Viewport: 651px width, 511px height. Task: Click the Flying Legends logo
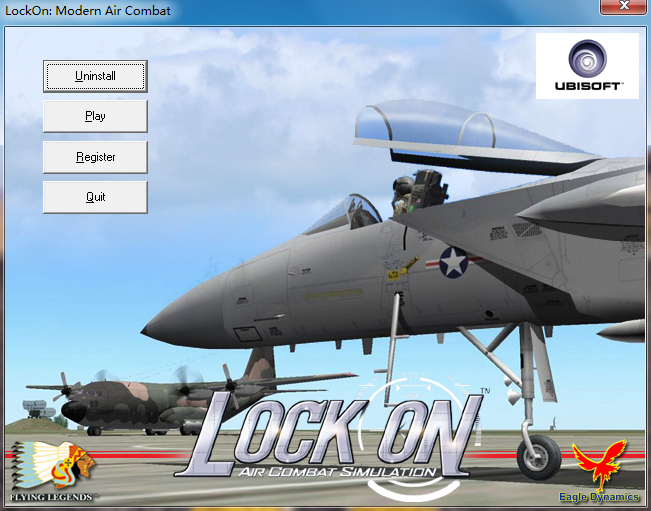(52, 471)
